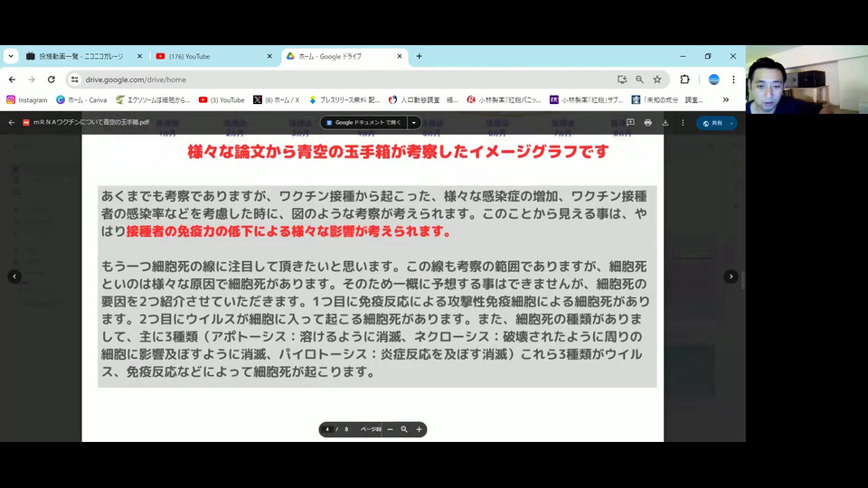
Task: Close the ニコニコガレージ tab
Action: click(139, 56)
